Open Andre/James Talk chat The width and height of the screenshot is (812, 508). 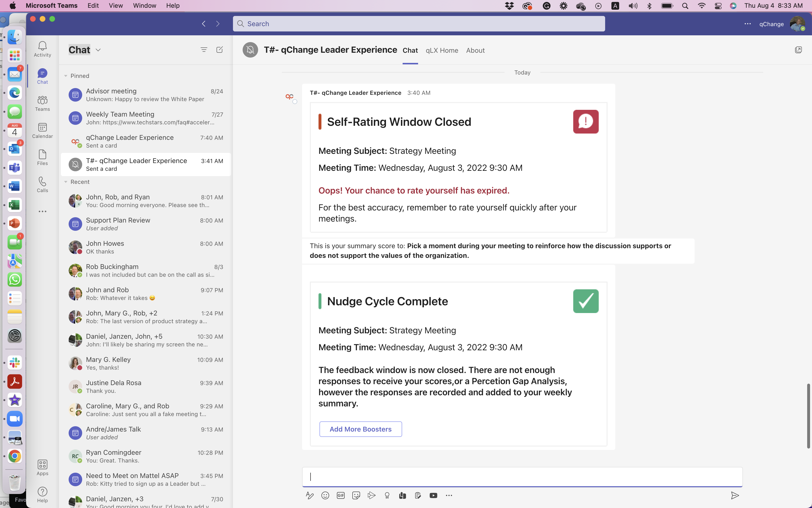pos(146,433)
